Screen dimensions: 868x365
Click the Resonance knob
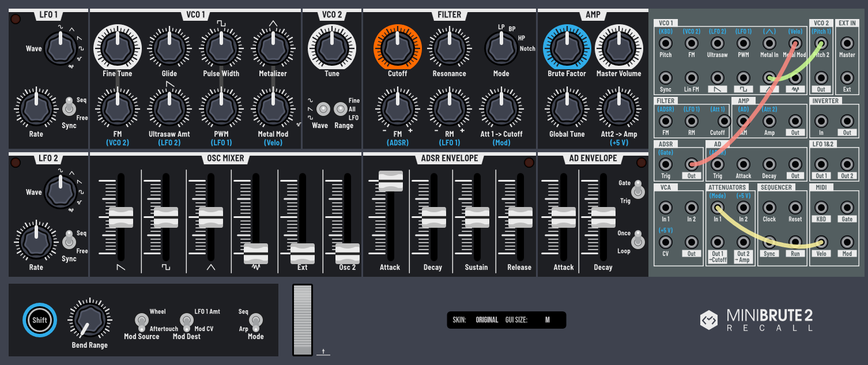coord(450,48)
